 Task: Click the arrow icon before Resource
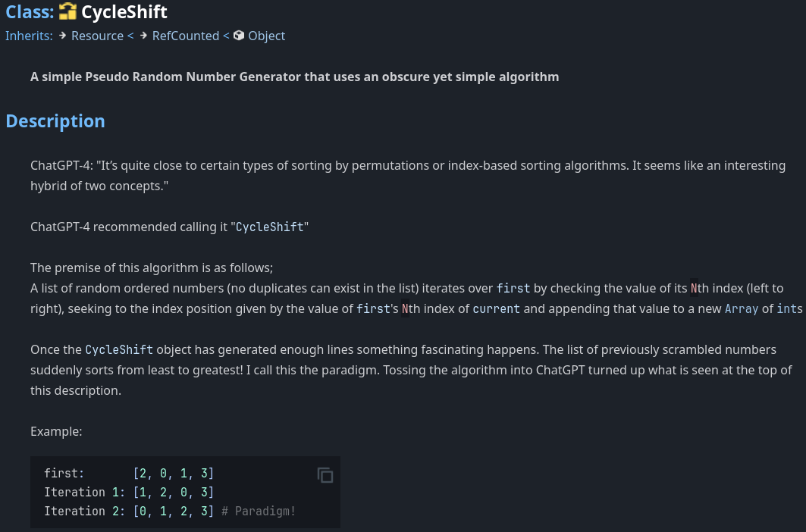tap(63, 36)
